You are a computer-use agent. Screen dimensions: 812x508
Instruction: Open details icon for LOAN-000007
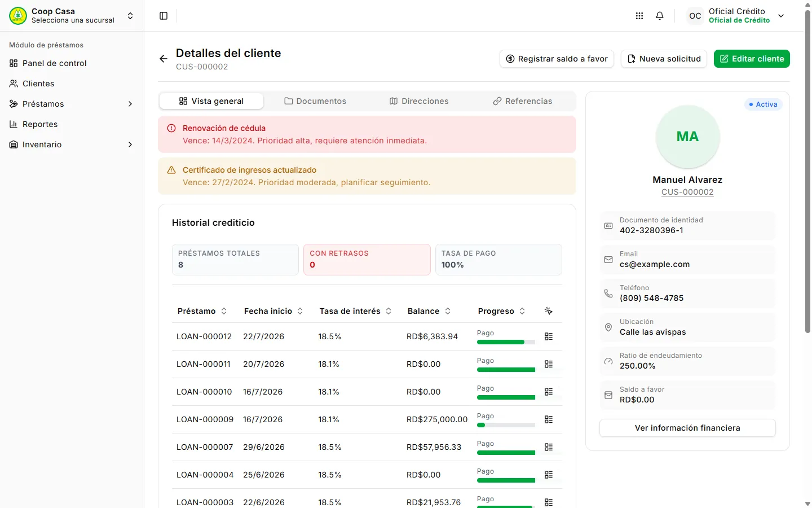pos(549,447)
